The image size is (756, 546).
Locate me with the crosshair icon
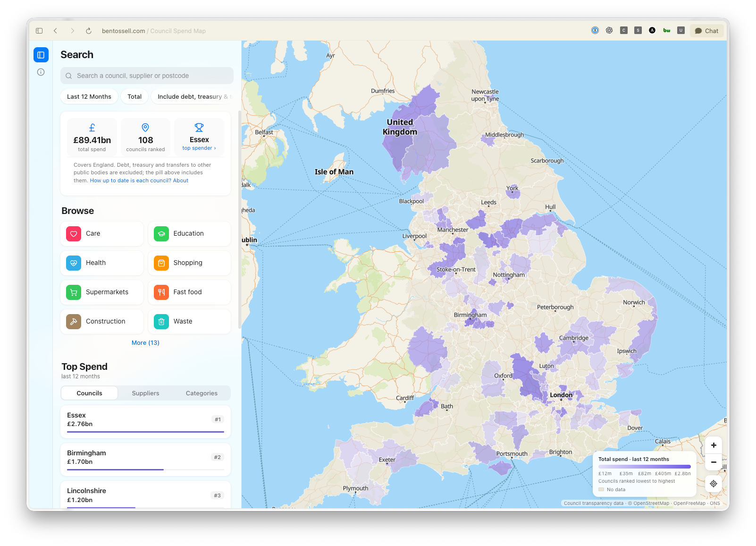714,484
